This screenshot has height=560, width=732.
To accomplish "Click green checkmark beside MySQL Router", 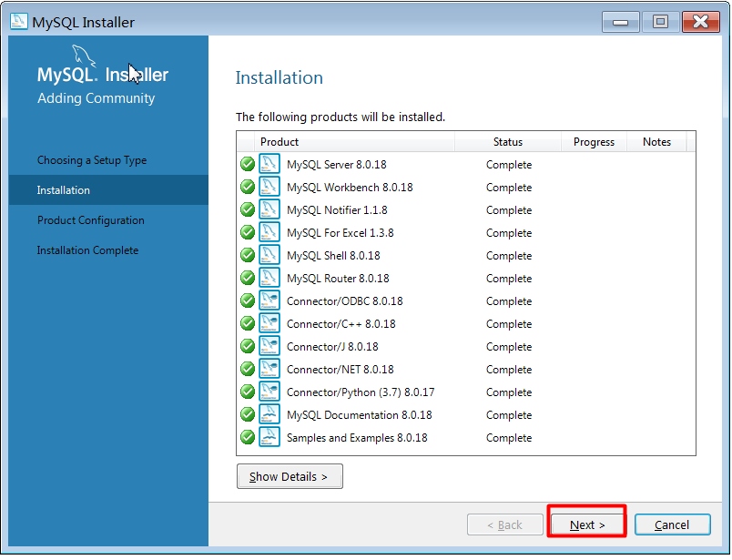I will [248, 279].
